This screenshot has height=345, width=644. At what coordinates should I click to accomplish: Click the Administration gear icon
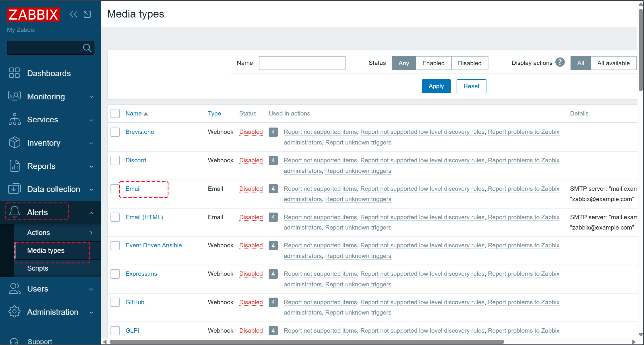(x=14, y=312)
